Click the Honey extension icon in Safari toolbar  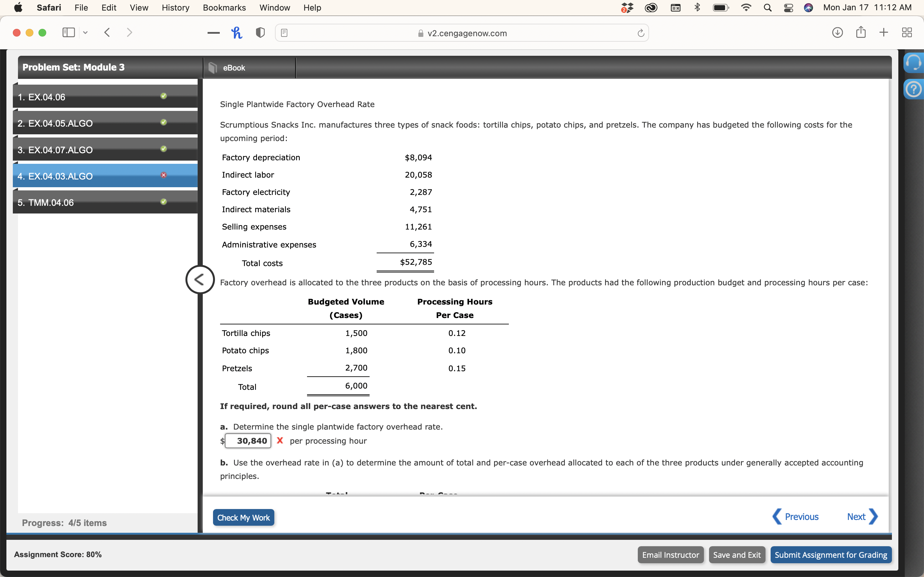coord(237,32)
